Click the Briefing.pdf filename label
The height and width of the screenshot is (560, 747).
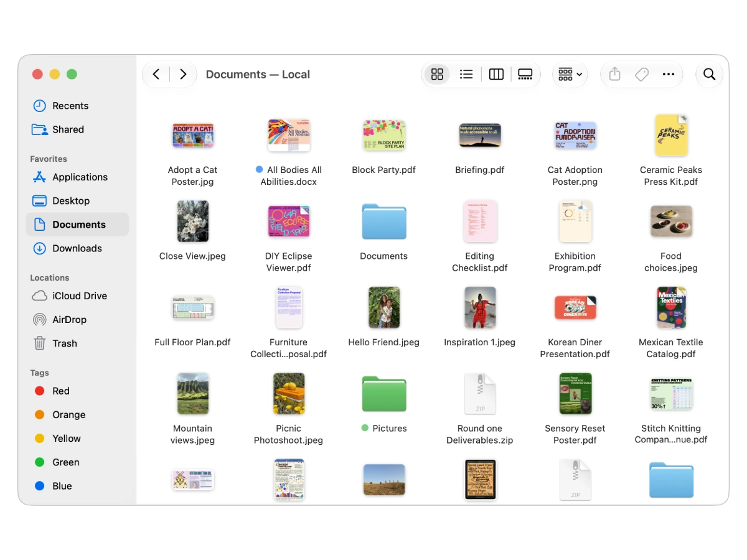(480, 170)
